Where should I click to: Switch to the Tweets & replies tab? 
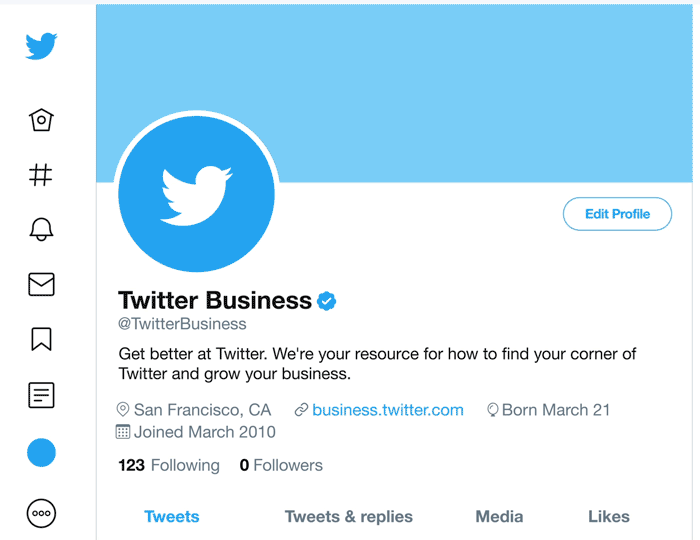pyautogui.click(x=349, y=517)
